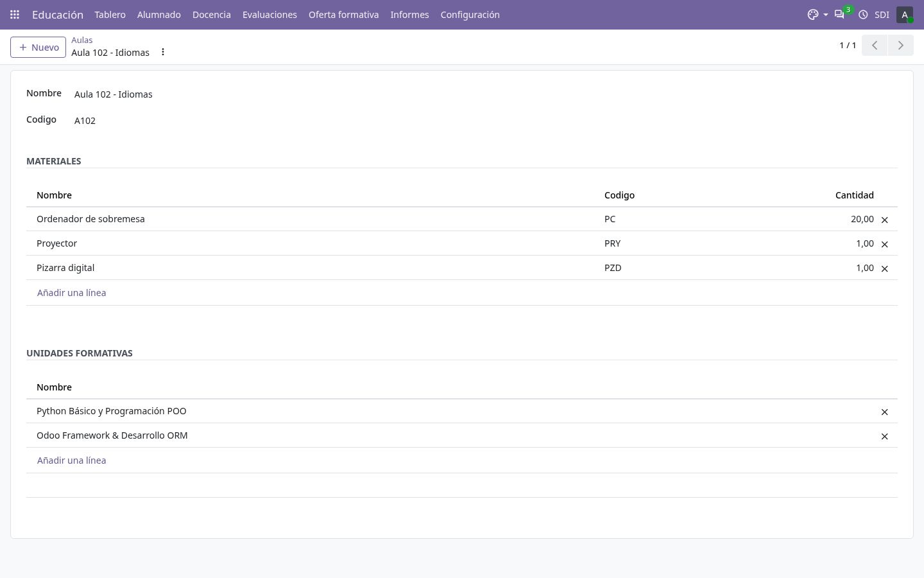This screenshot has width=924, height=578.
Task: Open the Docencia menu
Action: tap(212, 15)
